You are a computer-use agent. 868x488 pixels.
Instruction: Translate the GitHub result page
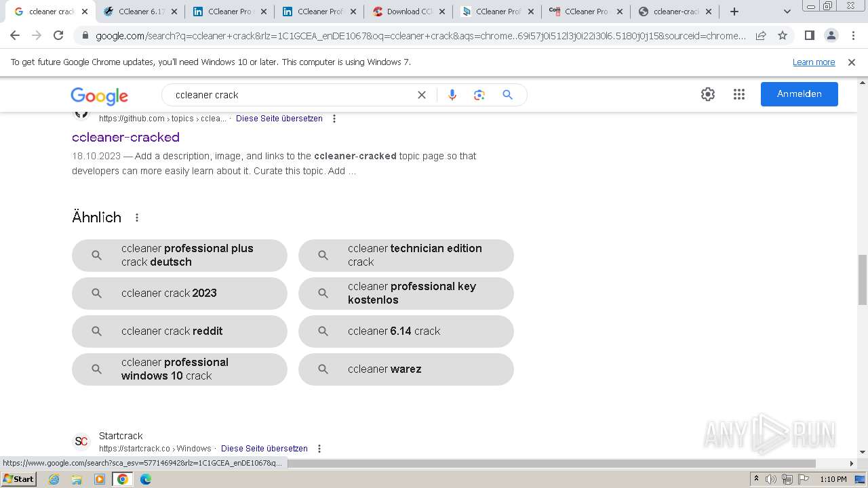pyautogui.click(x=279, y=119)
